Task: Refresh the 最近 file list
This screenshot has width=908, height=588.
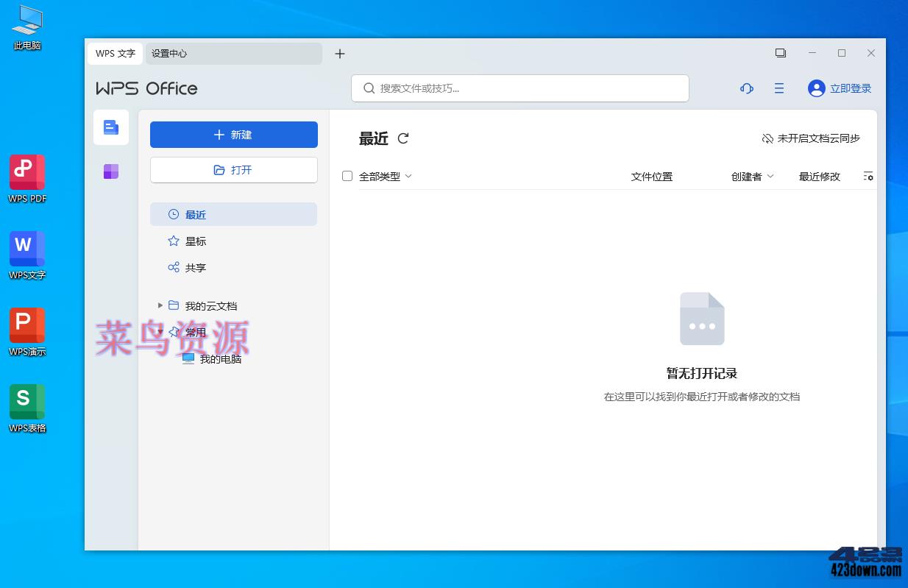Action: [402, 138]
